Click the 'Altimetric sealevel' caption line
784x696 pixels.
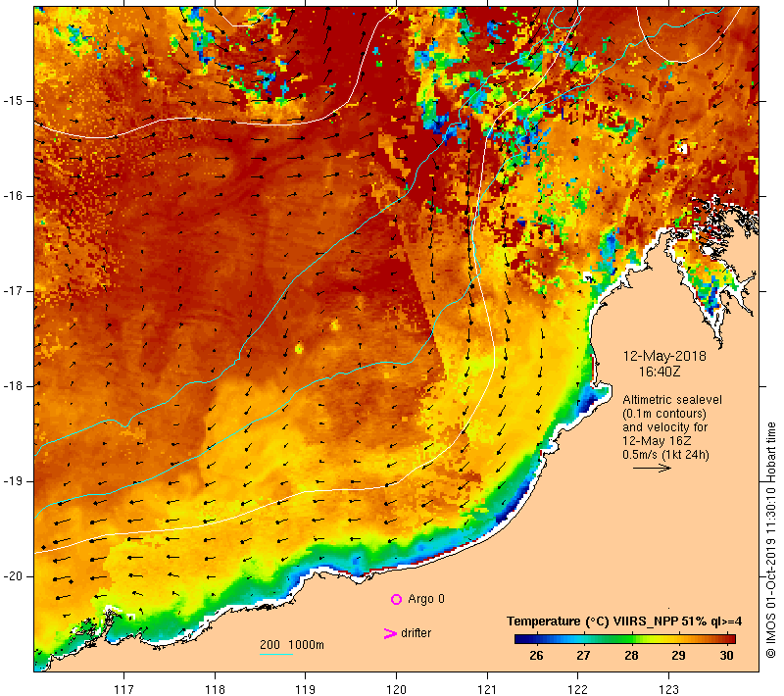tap(672, 400)
